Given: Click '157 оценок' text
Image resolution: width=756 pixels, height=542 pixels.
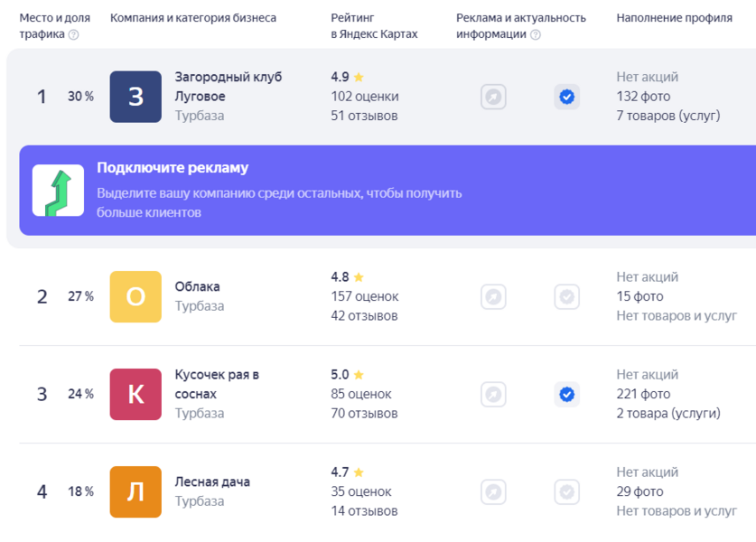Looking at the screenshot, I should click(x=365, y=296).
